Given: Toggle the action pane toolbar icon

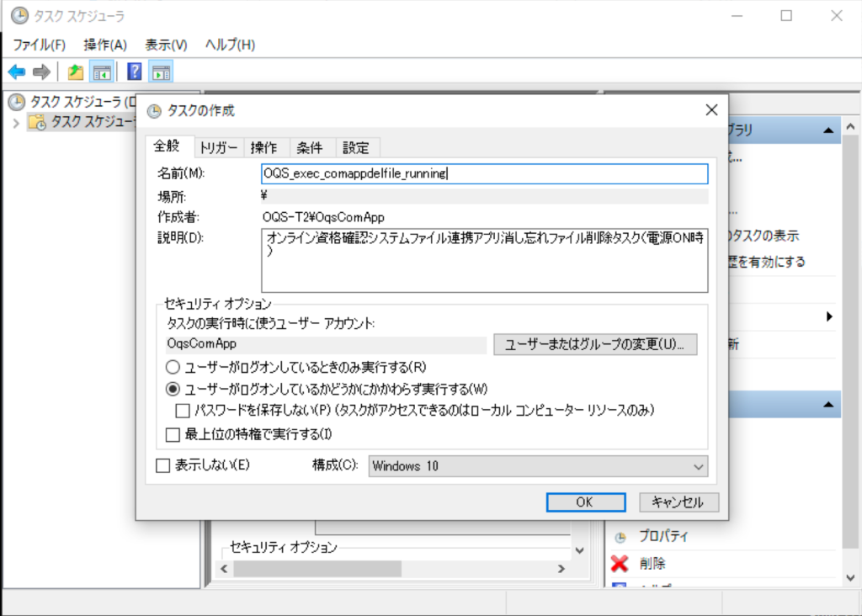Looking at the screenshot, I should [161, 72].
